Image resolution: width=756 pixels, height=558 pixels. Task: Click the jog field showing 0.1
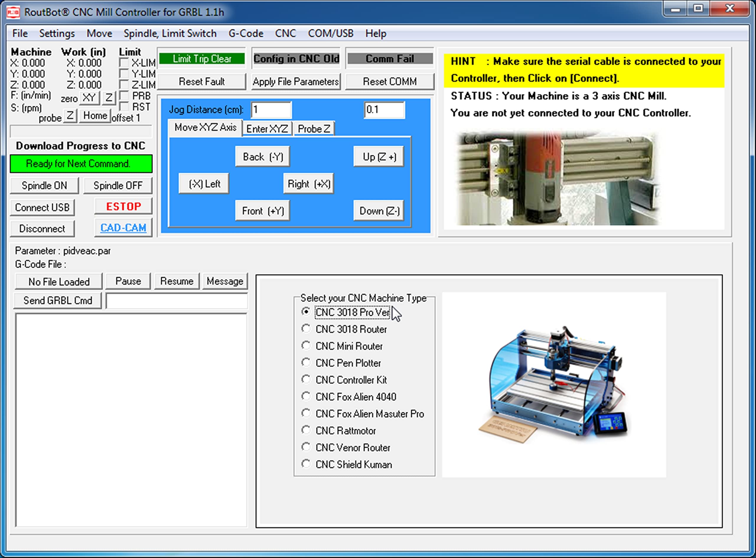pyautogui.click(x=384, y=110)
